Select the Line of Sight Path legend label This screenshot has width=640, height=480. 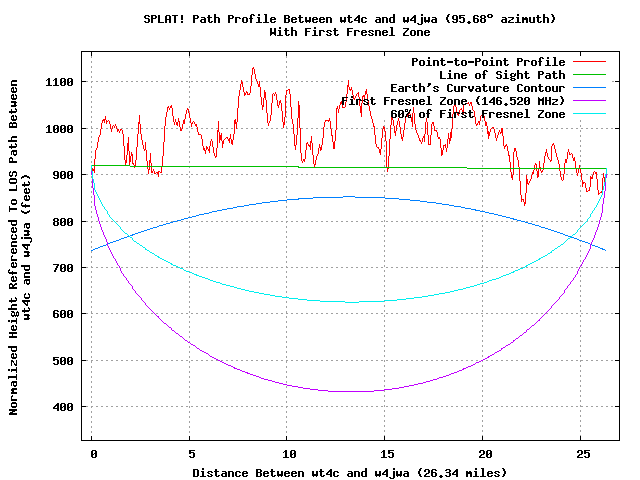click(502, 75)
